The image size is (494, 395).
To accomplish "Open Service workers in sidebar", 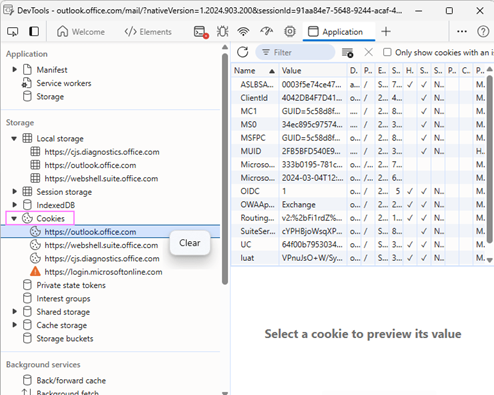I will coord(63,83).
